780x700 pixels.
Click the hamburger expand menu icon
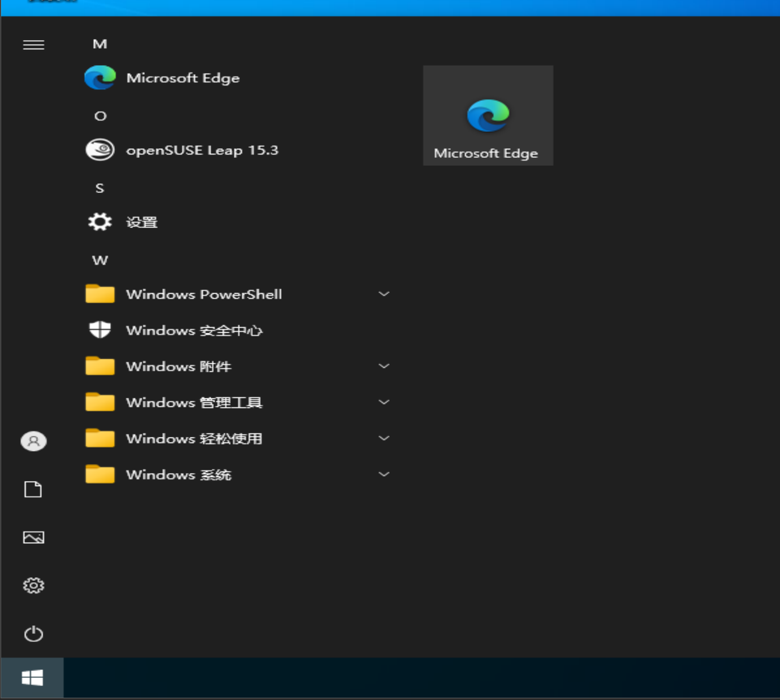(x=33, y=45)
